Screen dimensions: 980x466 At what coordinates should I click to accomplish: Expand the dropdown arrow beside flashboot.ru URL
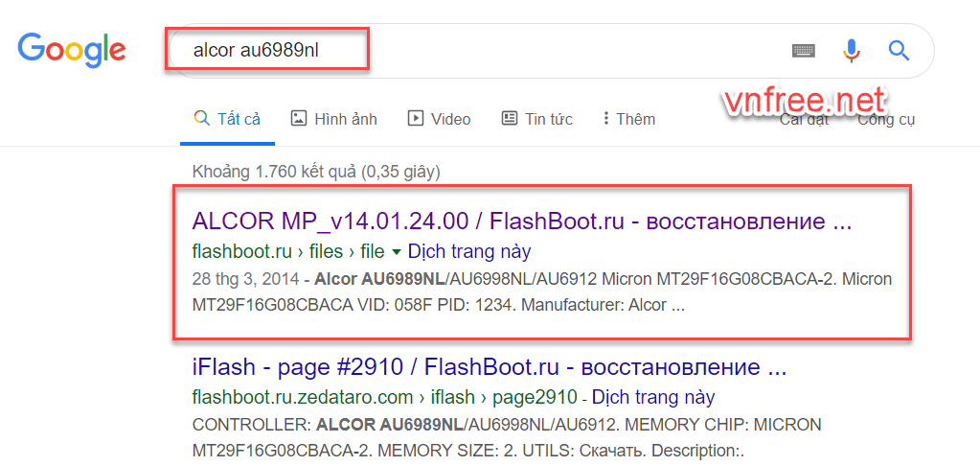[x=396, y=252]
